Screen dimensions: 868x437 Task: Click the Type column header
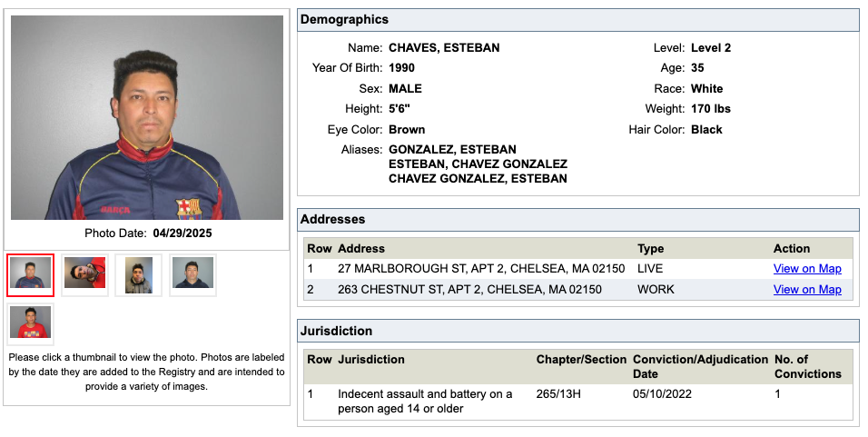click(650, 248)
